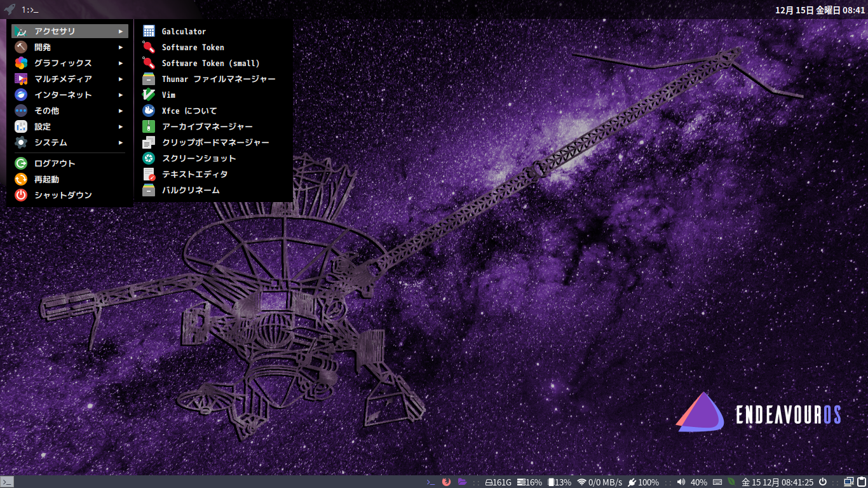Screen dimensions: 868x488
Task: Open Xfce について
Action: click(x=213, y=111)
